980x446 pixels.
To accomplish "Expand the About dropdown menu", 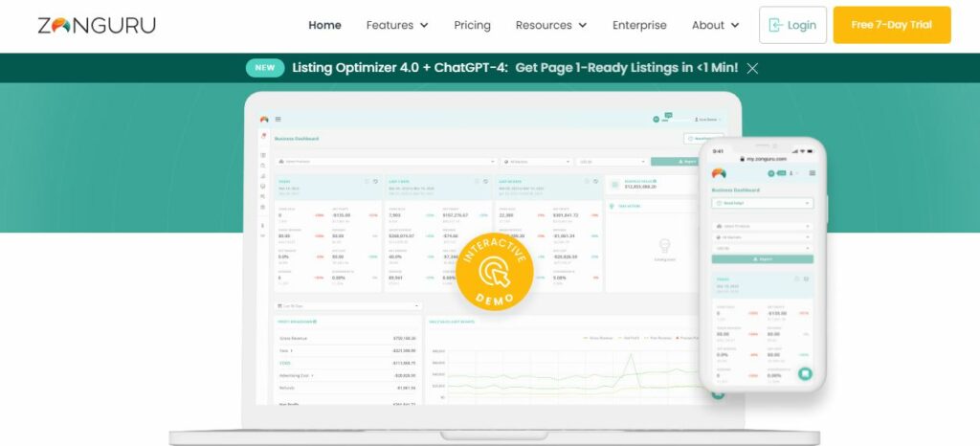I will [715, 26].
